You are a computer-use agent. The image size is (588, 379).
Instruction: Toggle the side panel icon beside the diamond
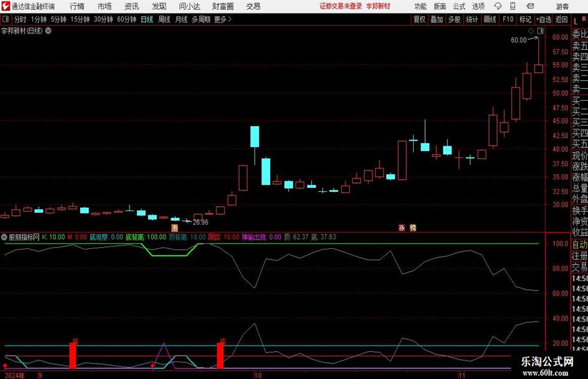(x=540, y=31)
